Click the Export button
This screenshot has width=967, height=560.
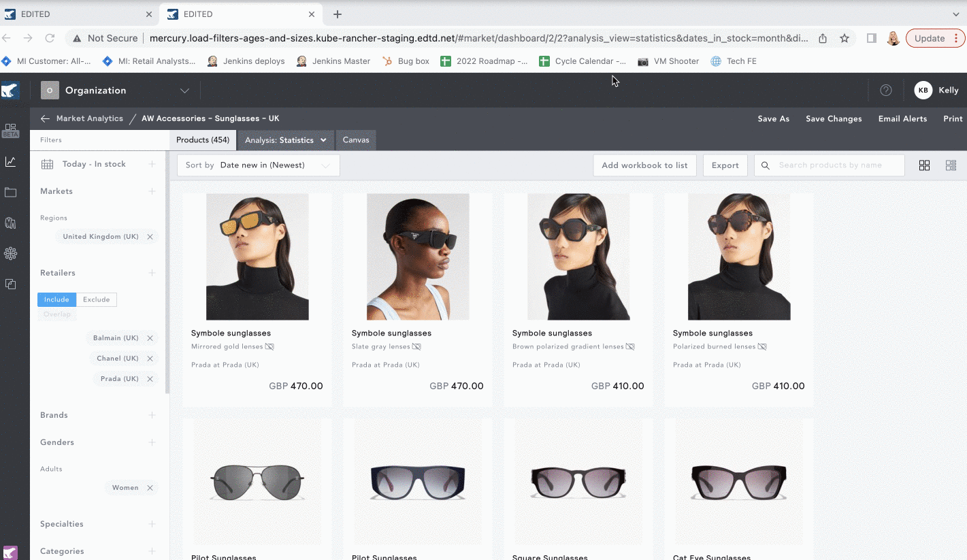point(725,165)
